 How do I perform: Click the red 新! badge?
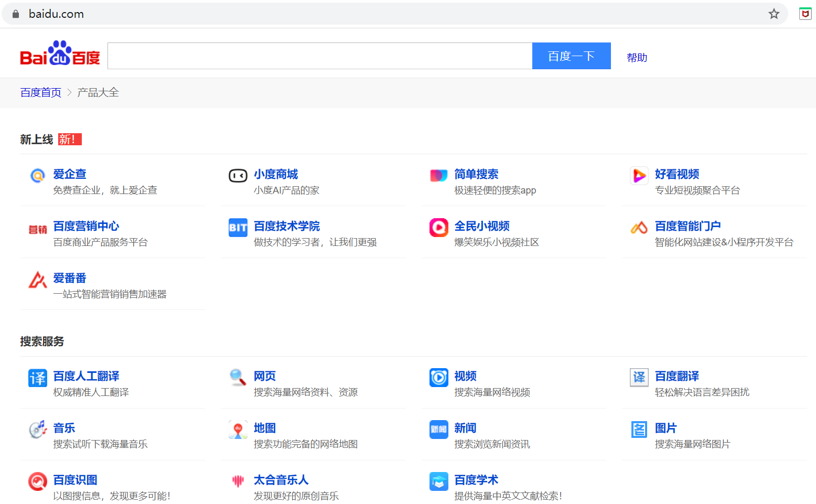(70, 139)
